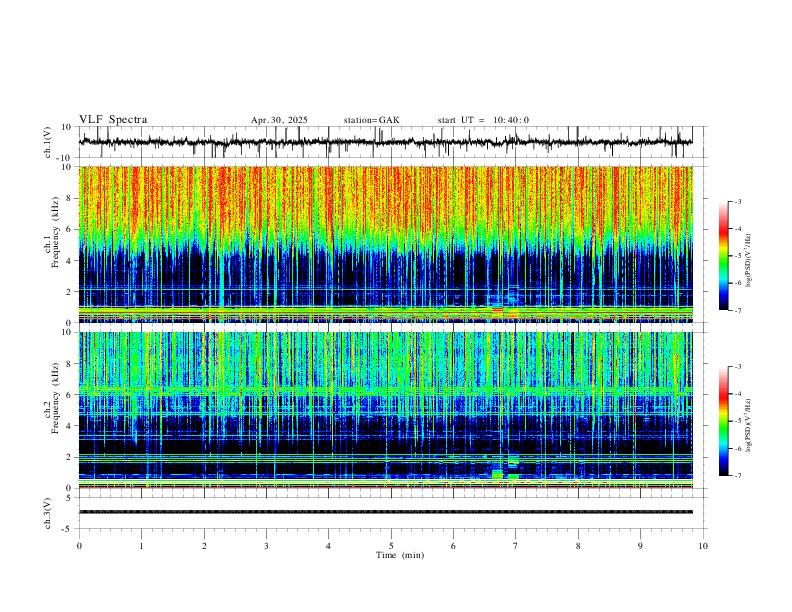This screenshot has height=612, width=792.
Task: Click the "-3" tick on ch.1 colorbar
Action: [737, 201]
